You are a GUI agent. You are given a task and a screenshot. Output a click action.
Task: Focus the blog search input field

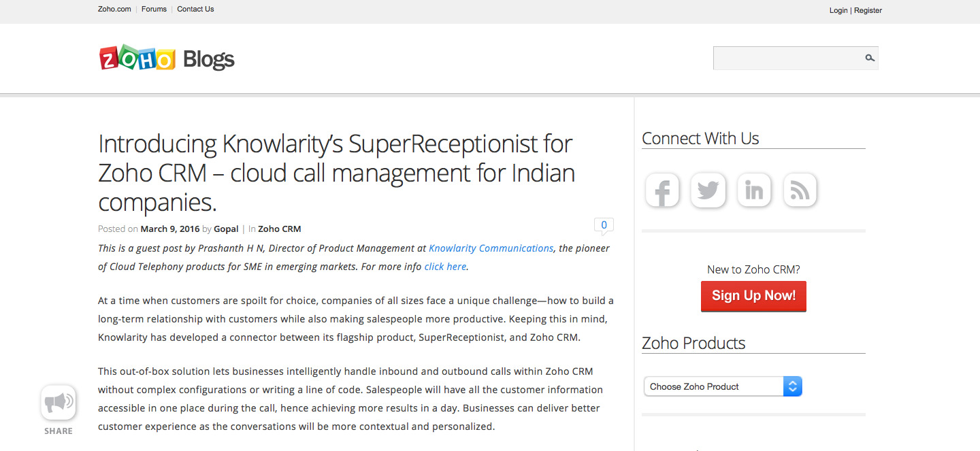click(x=787, y=58)
